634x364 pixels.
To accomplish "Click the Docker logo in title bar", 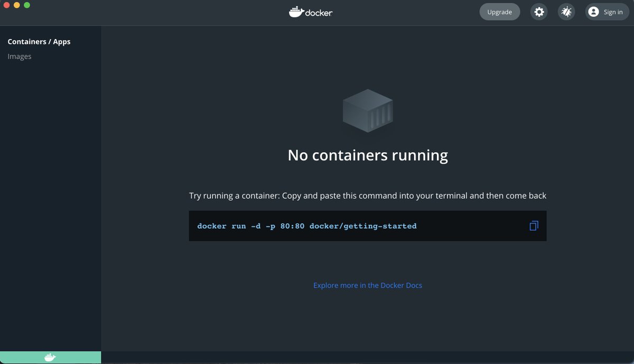I will 311,12.
